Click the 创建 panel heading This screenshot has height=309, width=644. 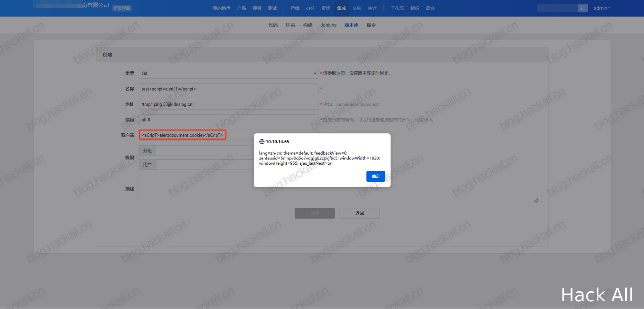coord(108,55)
